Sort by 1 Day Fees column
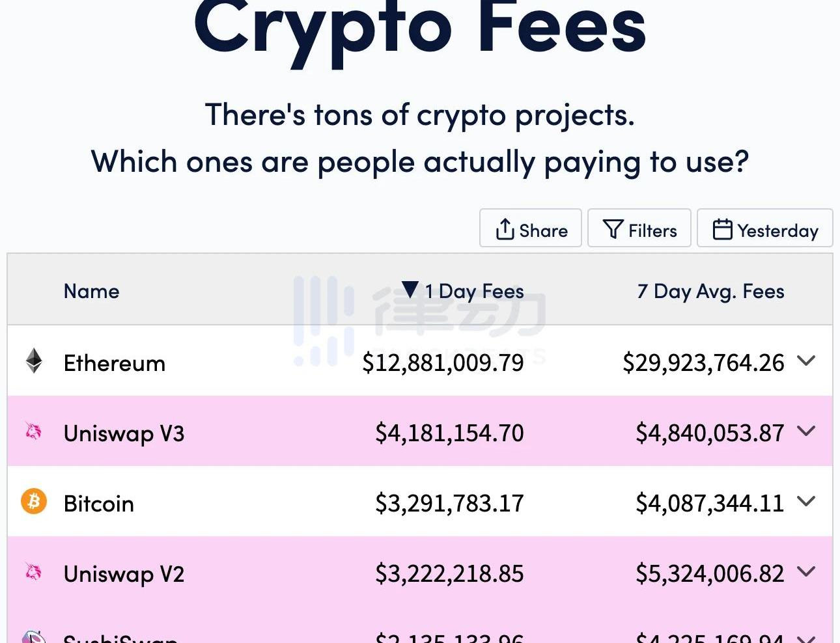 point(475,291)
